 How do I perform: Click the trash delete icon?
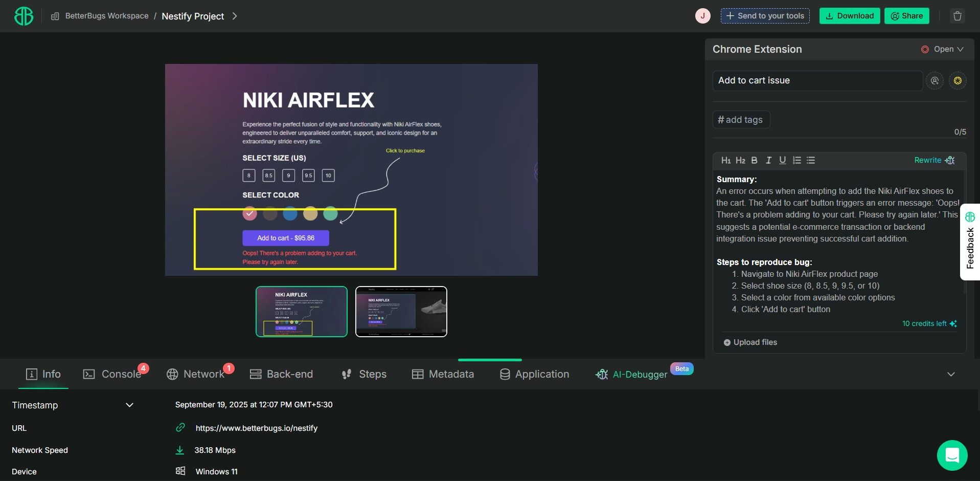[958, 16]
